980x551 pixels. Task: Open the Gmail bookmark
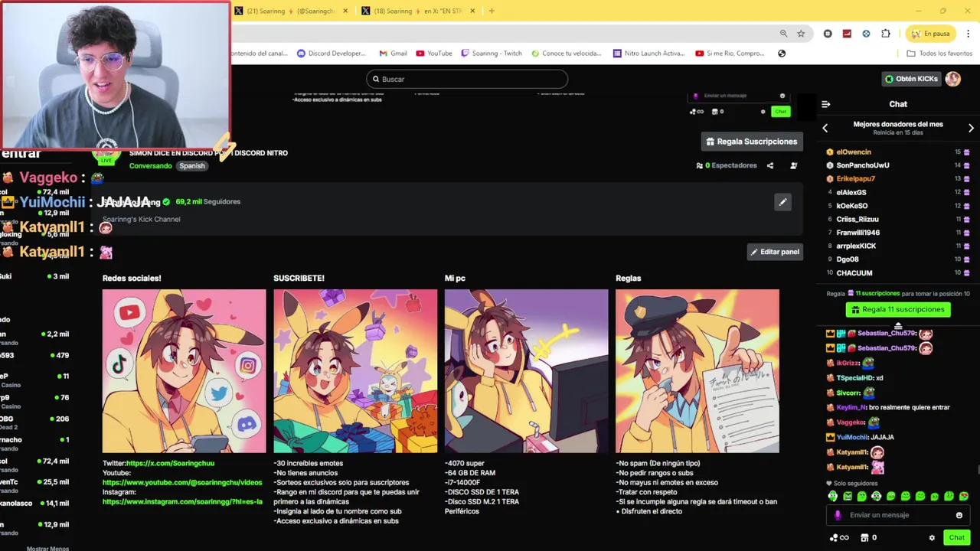click(393, 54)
